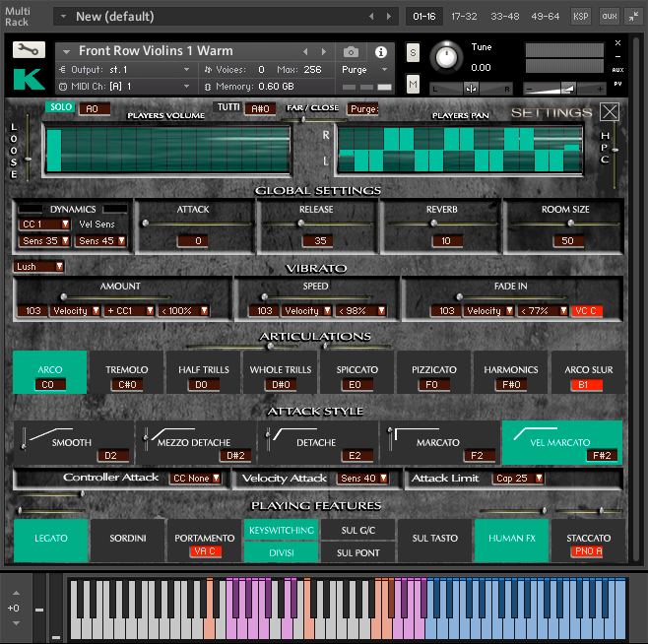
Task: Toggle Divisi mode
Action: 281,552
